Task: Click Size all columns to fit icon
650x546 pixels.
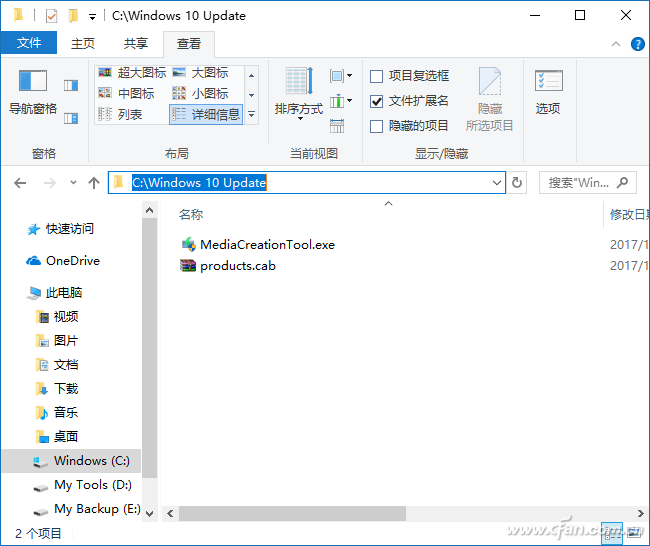Action: pyautogui.click(x=337, y=126)
